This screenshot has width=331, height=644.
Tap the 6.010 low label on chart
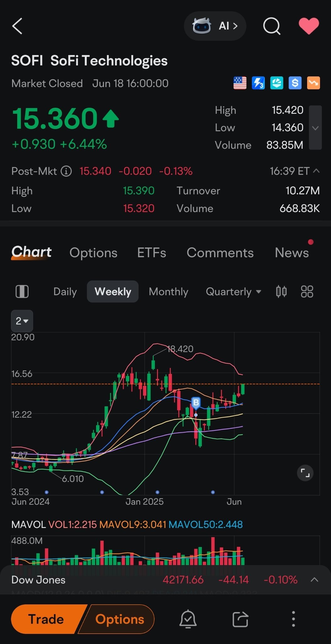(73, 479)
